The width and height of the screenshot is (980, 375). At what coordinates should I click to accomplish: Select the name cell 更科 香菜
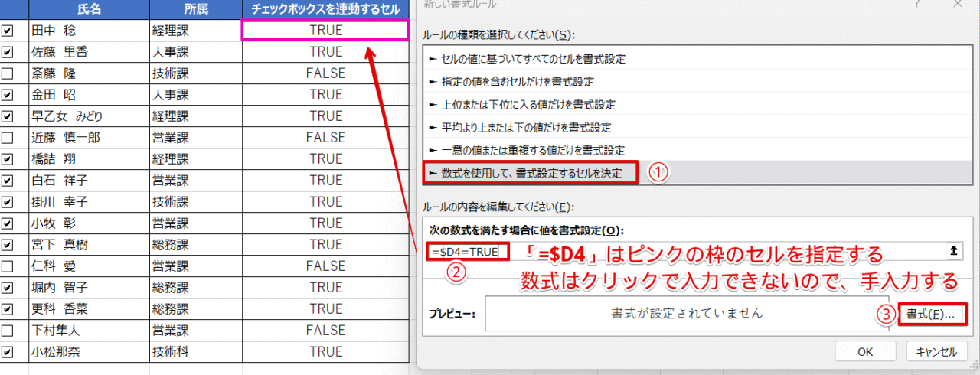click(89, 310)
